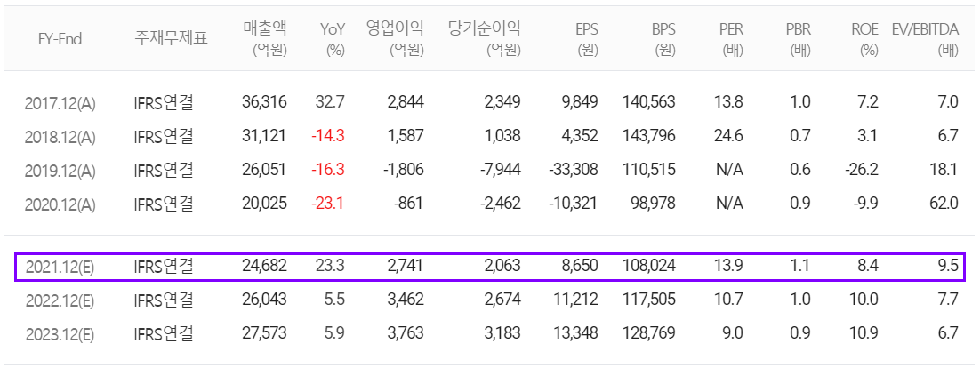Click the ROE (%) column header
The height and width of the screenshot is (368, 980).
point(864,39)
